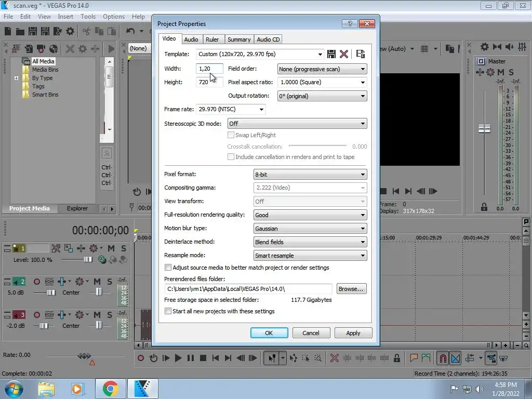Click Stop in the transport bar
The height and width of the screenshot is (399, 532).
coord(203,358)
